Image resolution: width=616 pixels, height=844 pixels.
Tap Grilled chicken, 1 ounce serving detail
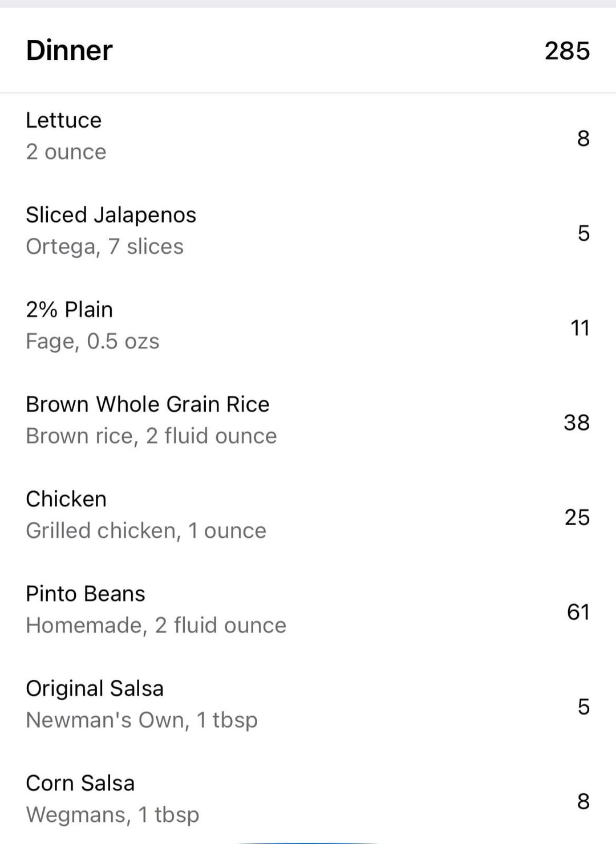146,530
